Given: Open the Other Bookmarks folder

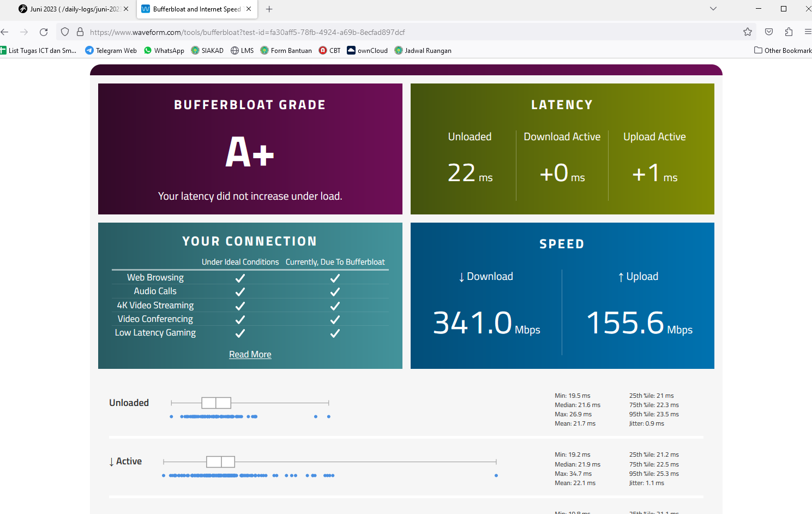Looking at the screenshot, I should (x=783, y=50).
